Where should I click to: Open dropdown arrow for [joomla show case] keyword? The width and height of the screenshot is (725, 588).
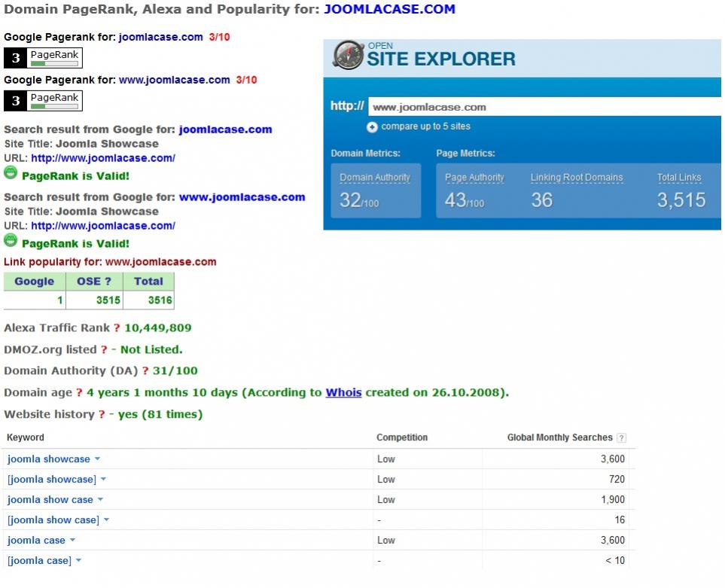pyautogui.click(x=106, y=520)
